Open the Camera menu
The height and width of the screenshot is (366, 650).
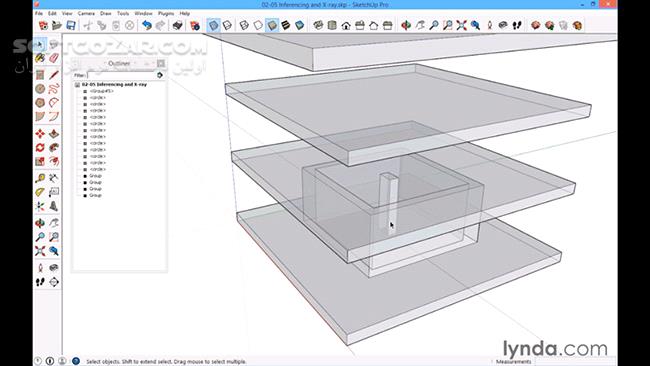[x=86, y=13]
